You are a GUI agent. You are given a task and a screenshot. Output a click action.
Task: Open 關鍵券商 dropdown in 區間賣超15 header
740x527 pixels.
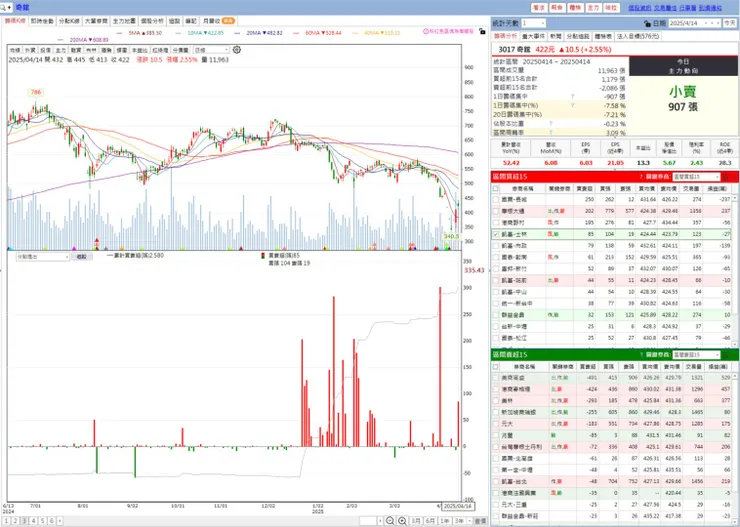[x=697, y=355]
